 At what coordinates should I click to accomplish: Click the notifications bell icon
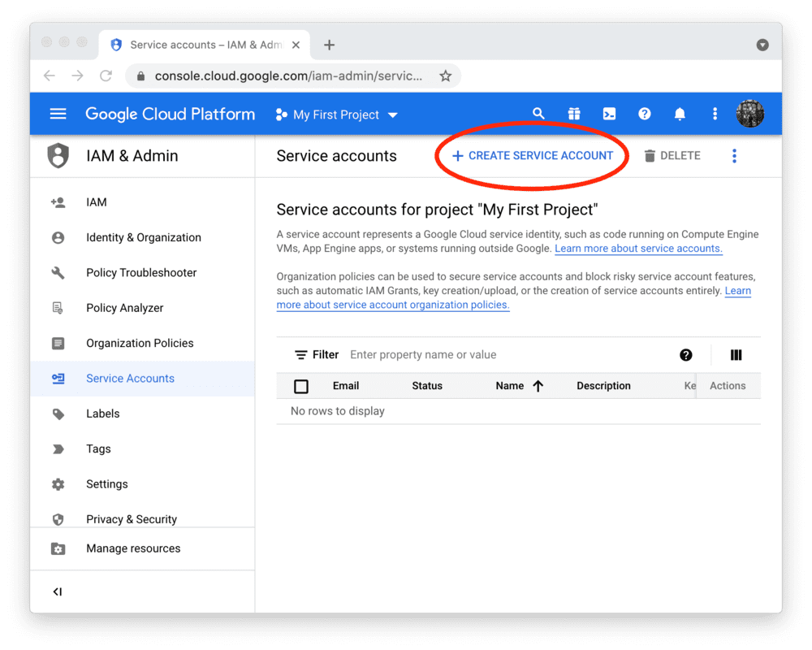pyautogui.click(x=680, y=113)
